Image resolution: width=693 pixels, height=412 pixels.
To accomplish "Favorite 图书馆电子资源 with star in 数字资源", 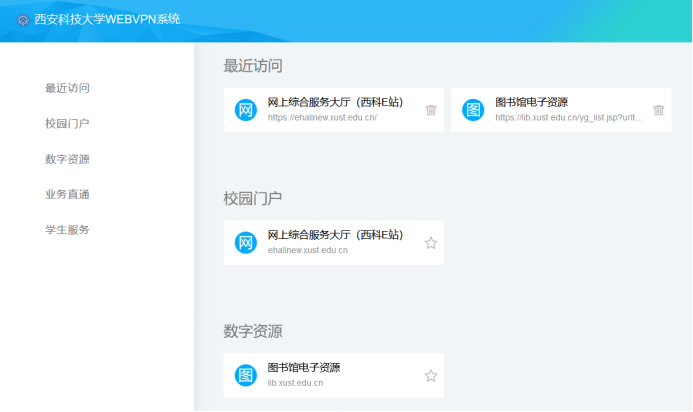I will click(431, 375).
